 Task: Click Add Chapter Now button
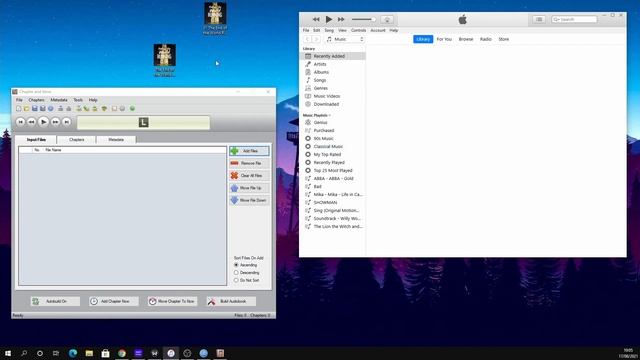coord(114,301)
